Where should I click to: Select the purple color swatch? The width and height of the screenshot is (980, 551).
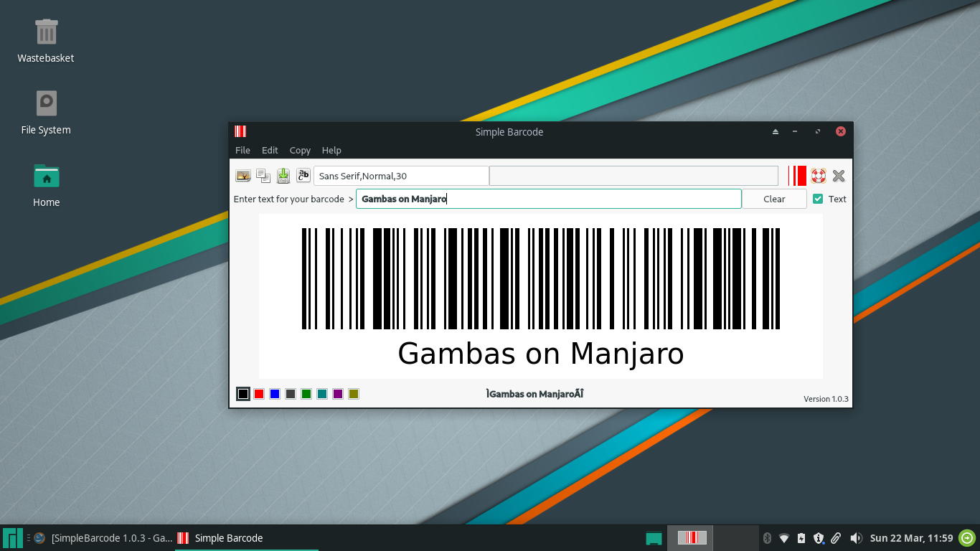click(338, 394)
